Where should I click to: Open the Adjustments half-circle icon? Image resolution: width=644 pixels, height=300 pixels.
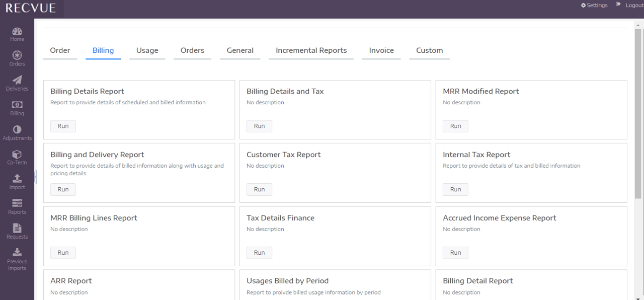click(17, 129)
